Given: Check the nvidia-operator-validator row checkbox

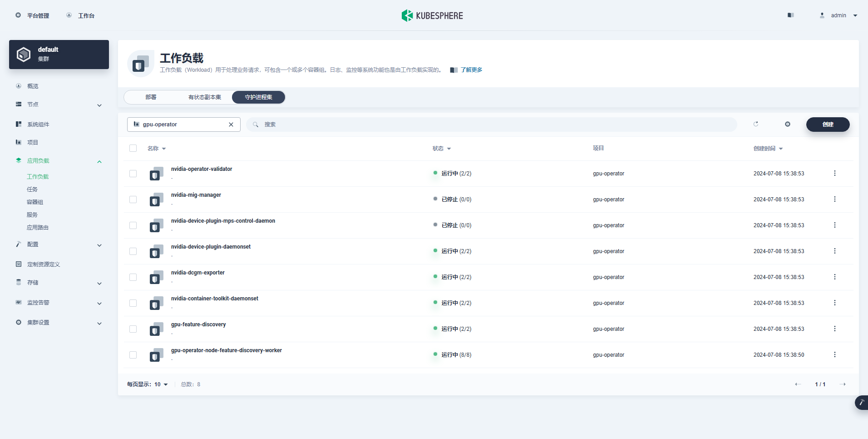Looking at the screenshot, I should point(133,174).
